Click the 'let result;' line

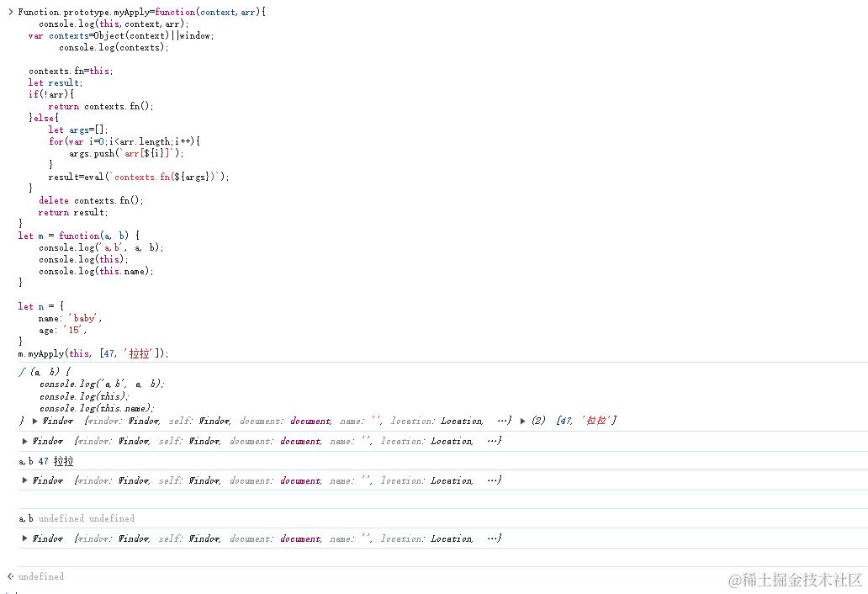tap(56, 82)
